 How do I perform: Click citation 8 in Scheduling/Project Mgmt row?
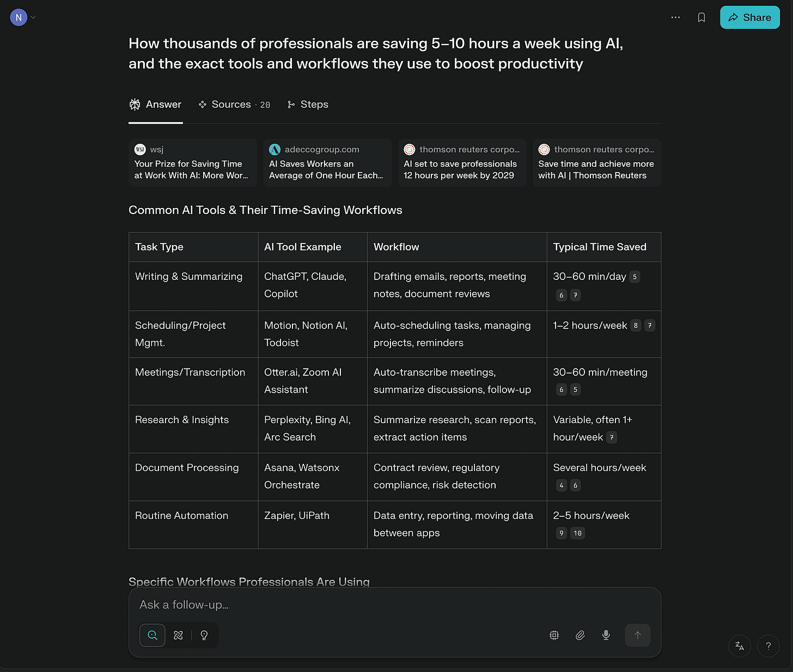pos(636,326)
